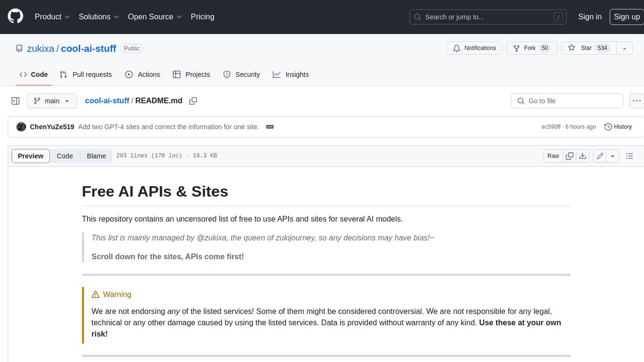The height and width of the screenshot is (362, 644).
Task: Open commit ec590ff
Action: coord(551,127)
